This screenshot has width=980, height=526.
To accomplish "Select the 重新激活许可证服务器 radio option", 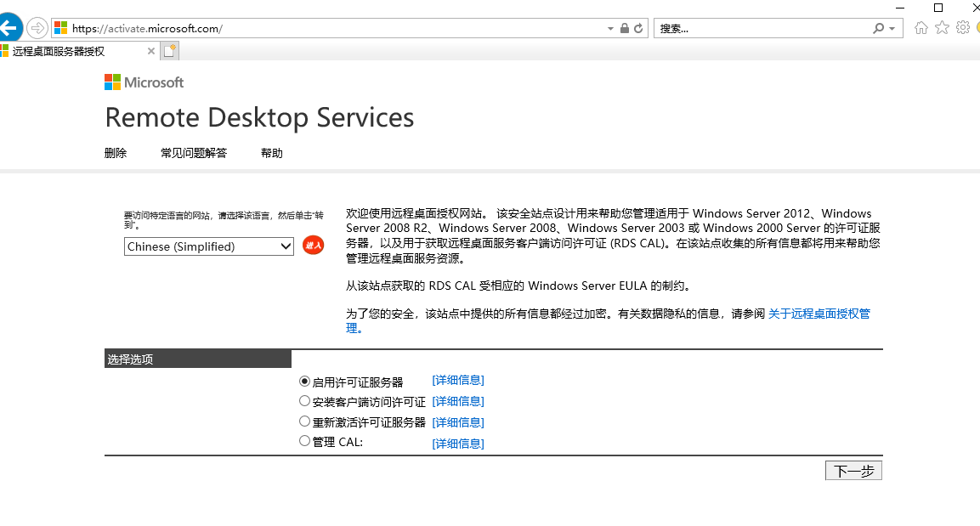I will pos(304,421).
